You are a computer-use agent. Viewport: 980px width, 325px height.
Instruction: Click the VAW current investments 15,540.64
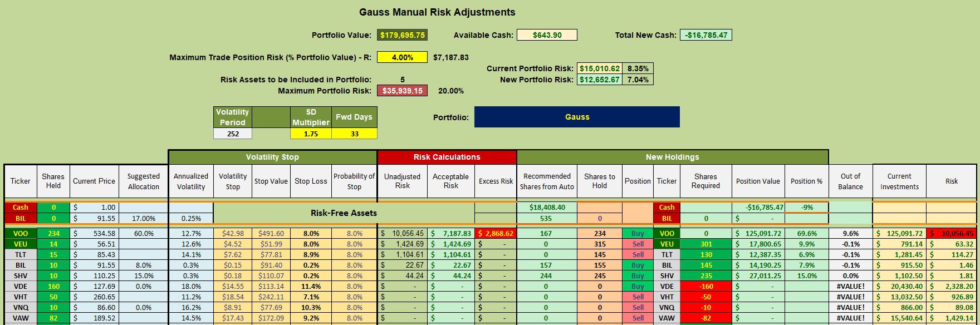click(x=899, y=318)
